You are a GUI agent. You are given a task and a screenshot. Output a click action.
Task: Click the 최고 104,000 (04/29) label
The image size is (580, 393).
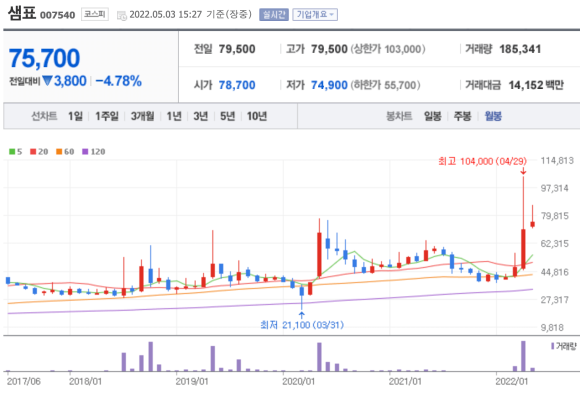click(482, 161)
